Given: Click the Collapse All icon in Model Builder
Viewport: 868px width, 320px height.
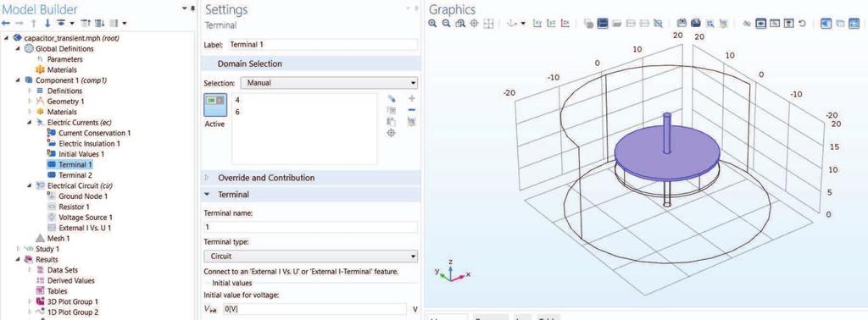Looking at the screenshot, I should tap(85, 23).
